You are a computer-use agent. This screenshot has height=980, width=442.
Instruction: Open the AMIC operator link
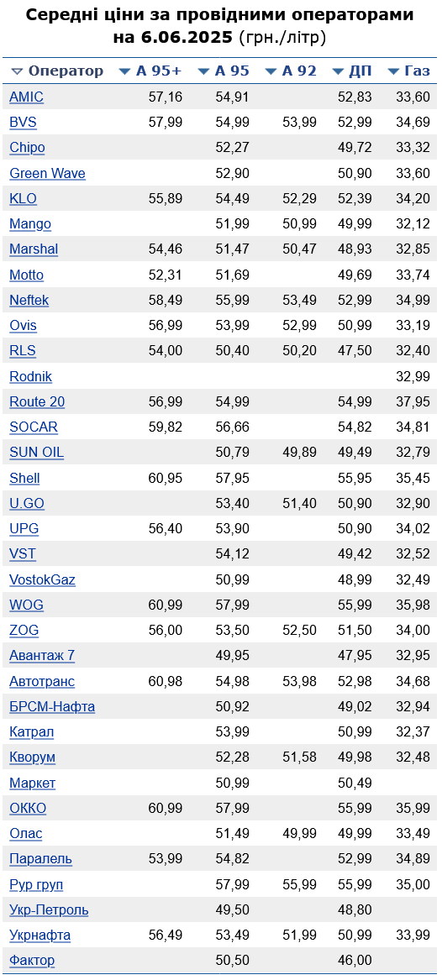coord(26,97)
